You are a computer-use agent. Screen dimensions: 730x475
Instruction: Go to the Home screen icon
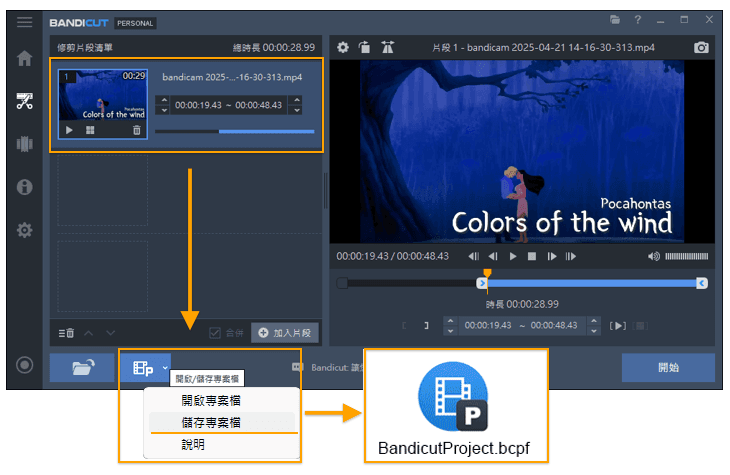click(24, 58)
